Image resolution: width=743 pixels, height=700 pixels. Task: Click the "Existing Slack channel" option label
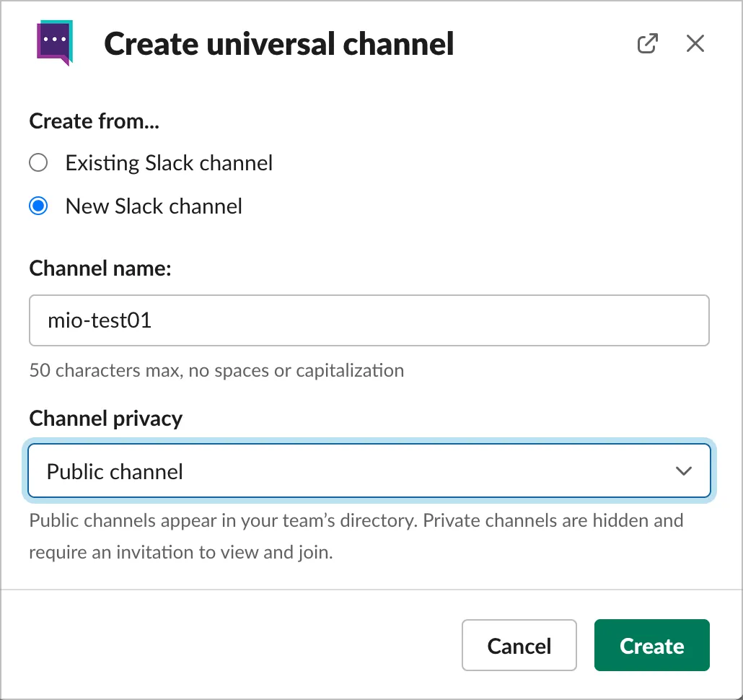click(169, 162)
